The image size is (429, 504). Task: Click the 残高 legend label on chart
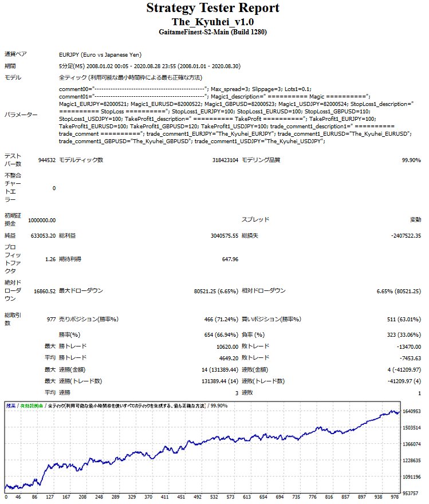click(x=11, y=405)
